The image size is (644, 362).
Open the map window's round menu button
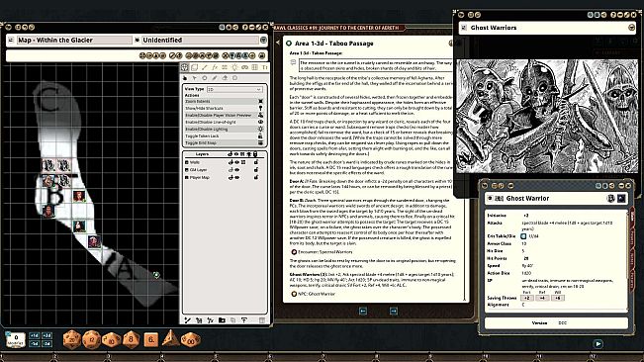(x=263, y=40)
